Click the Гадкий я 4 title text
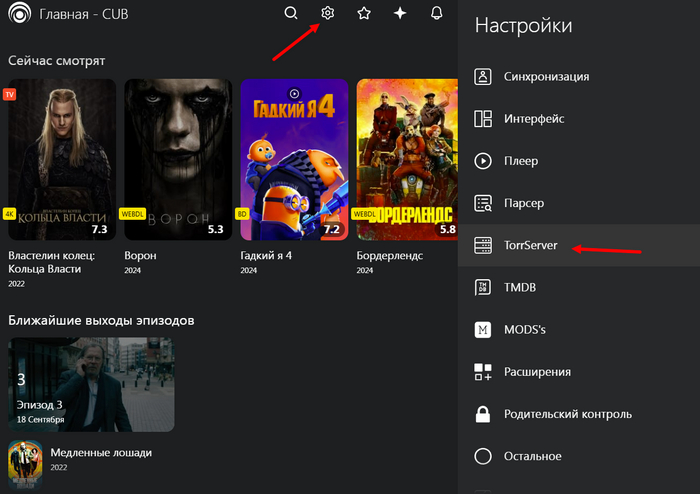The height and width of the screenshot is (494, 700). 266,255
